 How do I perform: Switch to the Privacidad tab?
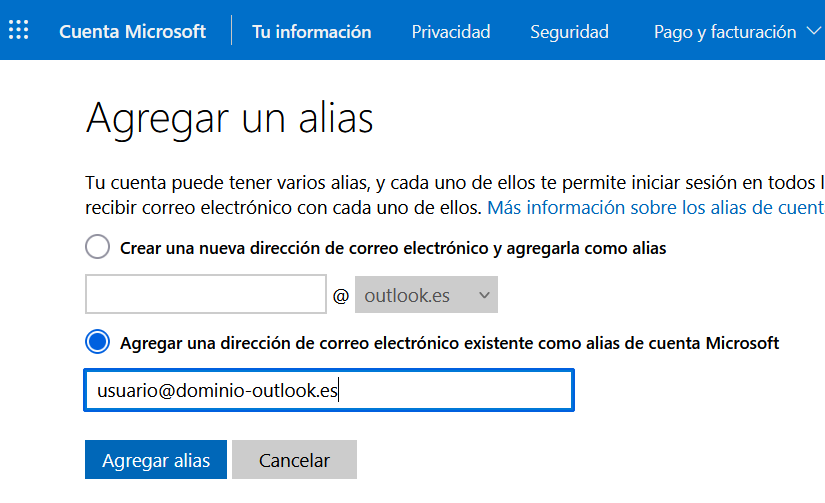[450, 32]
